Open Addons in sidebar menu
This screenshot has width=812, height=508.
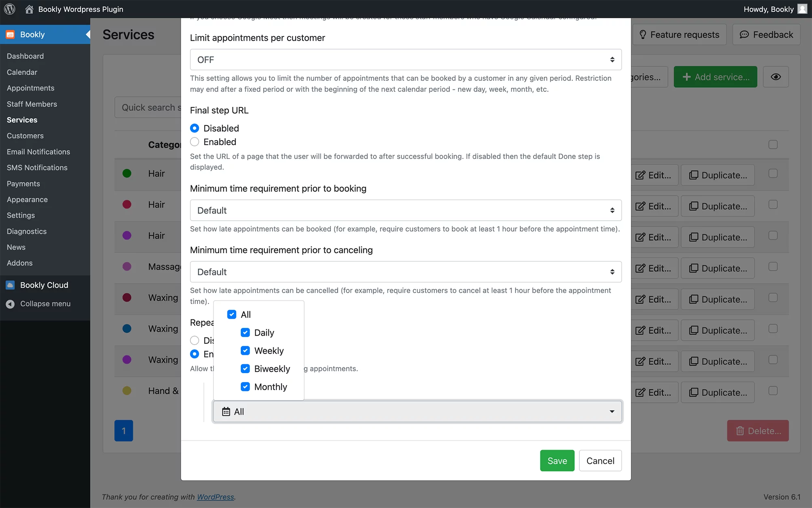pyautogui.click(x=19, y=263)
